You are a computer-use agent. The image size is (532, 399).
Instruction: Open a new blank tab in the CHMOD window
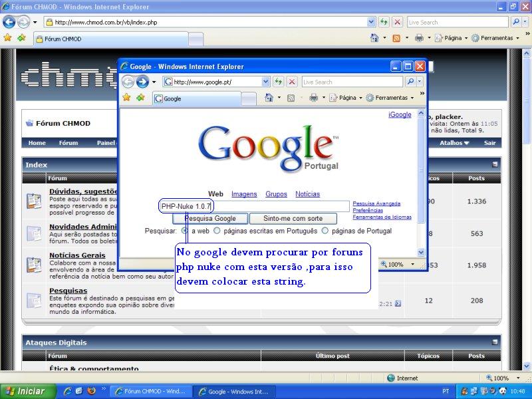pyautogui.click(x=196, y=39)
